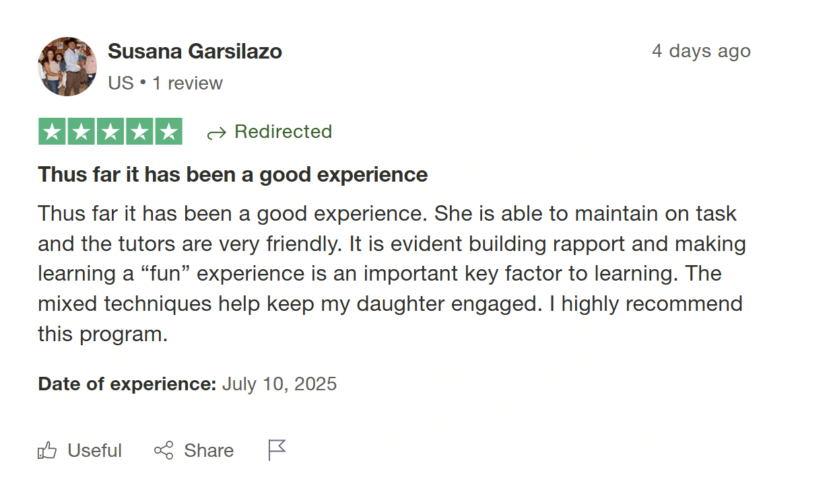Open the Susana Garsilazo reviewer name link
Screen dimensions: 831x504
[x=195, y=51]
